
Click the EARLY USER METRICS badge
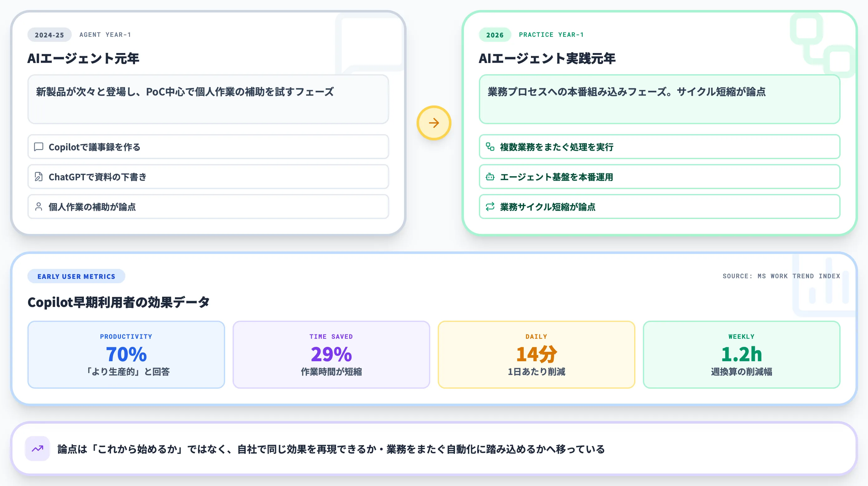76,276
